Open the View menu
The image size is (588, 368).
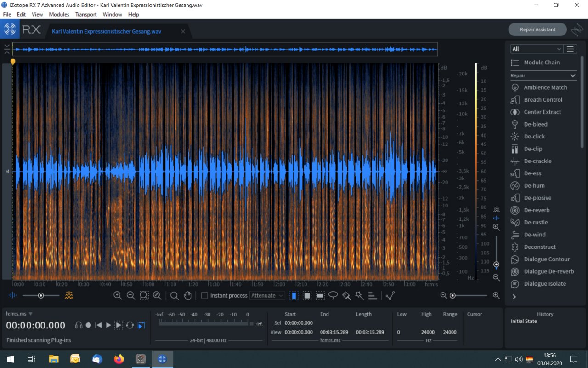37,14
